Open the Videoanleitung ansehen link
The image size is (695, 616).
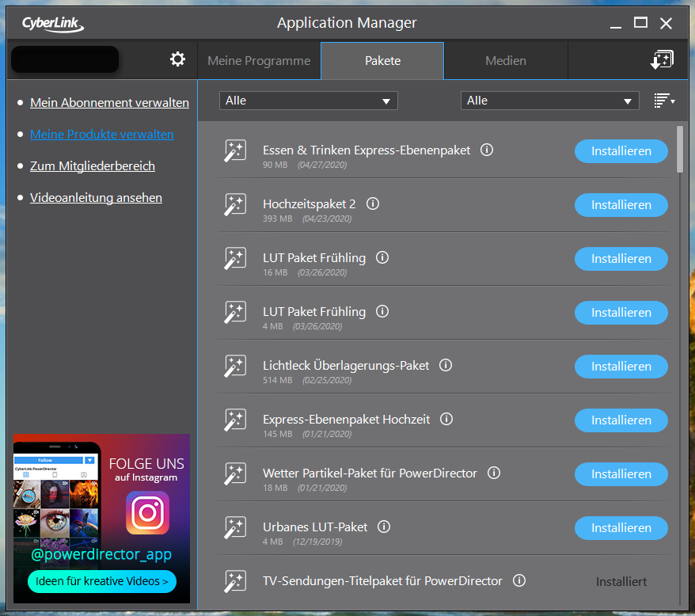(x=96, y=198)
